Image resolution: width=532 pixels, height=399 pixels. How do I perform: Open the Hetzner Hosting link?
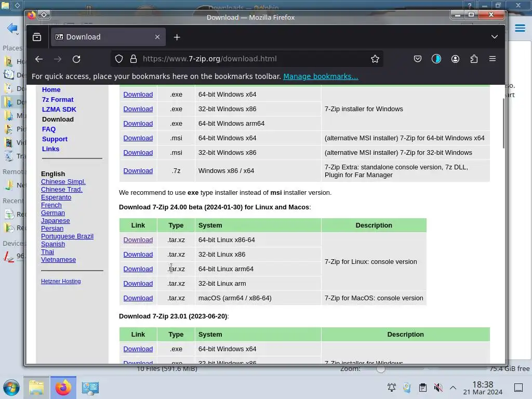coord(61,281)
